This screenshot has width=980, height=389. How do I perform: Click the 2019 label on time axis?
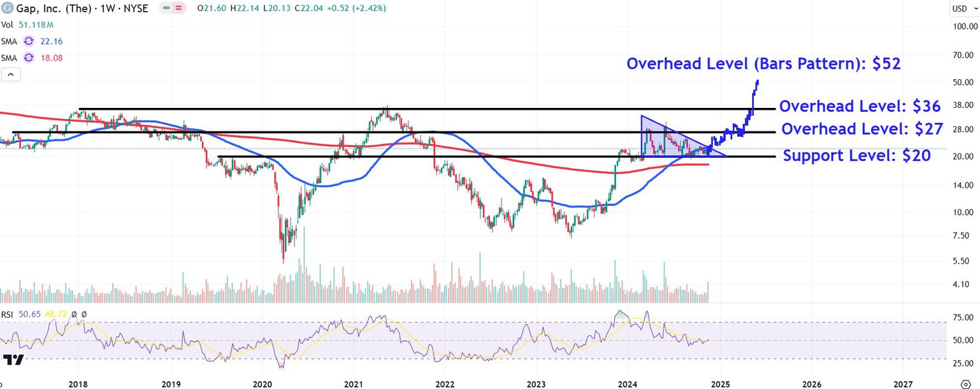click(171, 384)
